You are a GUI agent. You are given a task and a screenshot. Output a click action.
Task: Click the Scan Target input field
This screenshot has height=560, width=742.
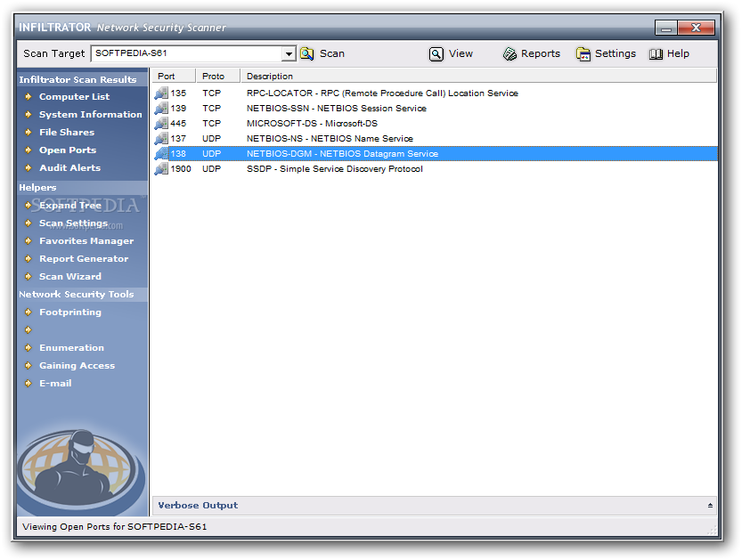tap(186, 53)
